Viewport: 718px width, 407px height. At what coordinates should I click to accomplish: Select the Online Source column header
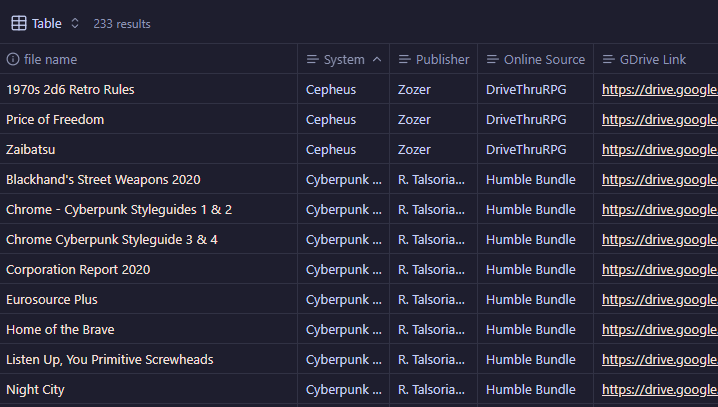click(544, 60)
